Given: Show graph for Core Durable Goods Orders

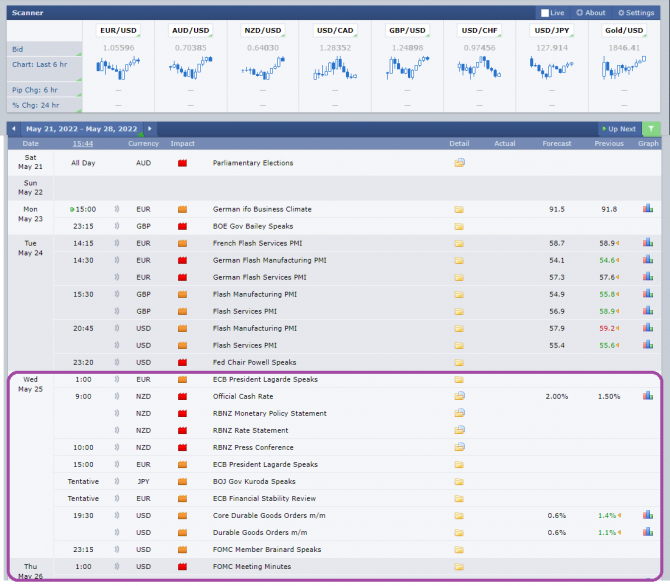Looking at the screenshot, I should [648, 515].
